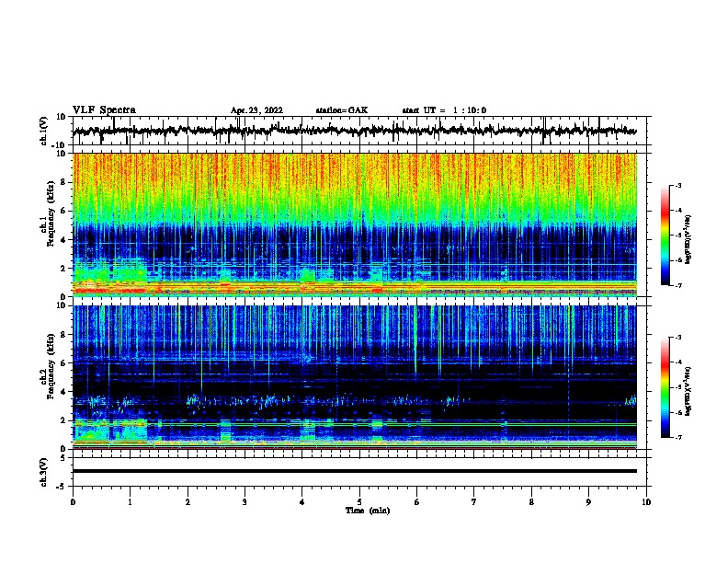Select the date text "Apr. 23, 2022"

tap(256, 110)
